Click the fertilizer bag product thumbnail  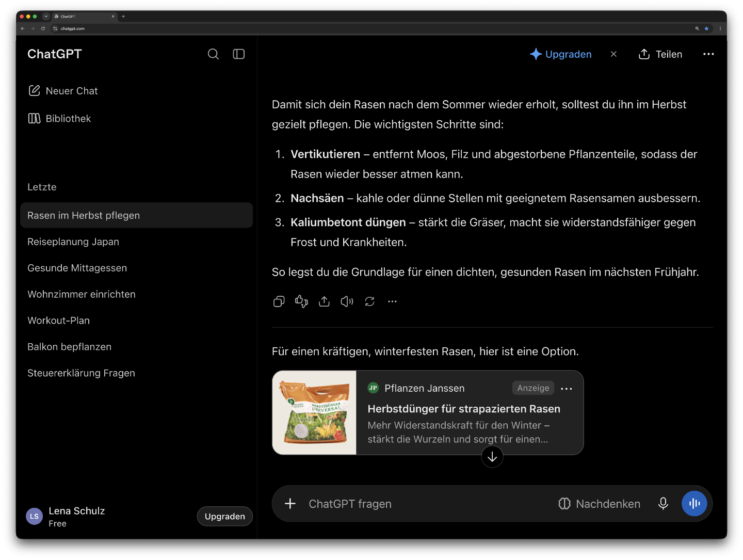point(314,412)
